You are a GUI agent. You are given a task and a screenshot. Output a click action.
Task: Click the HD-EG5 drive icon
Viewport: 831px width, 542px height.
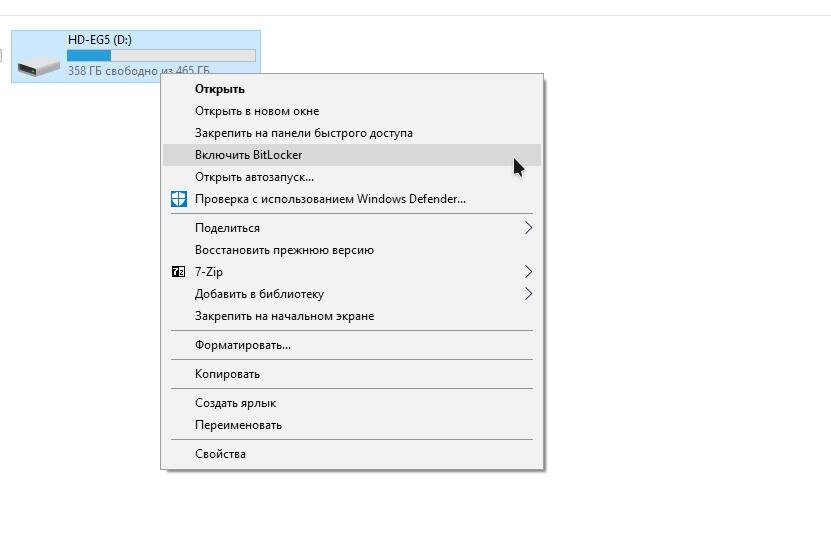39,66
